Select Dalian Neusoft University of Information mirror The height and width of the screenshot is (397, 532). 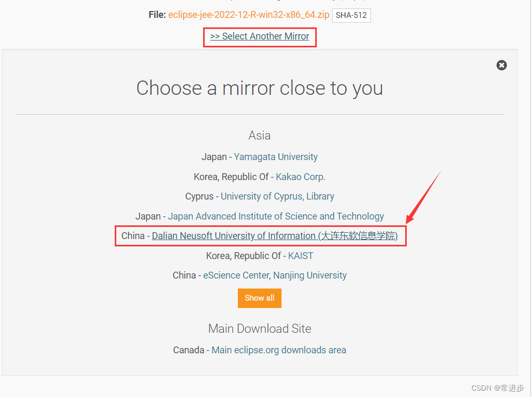[275, 236]
